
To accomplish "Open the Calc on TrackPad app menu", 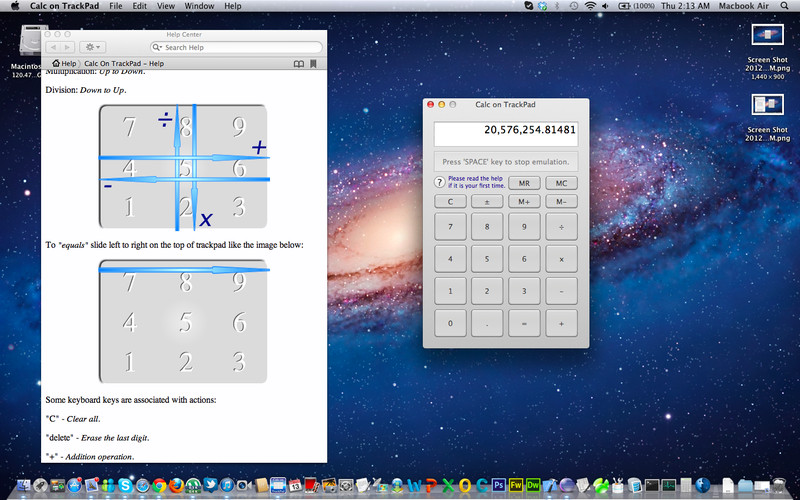I will [64, 6].
